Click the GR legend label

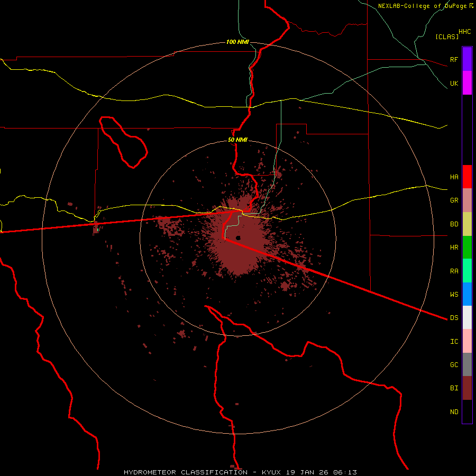tap(454, 200)
